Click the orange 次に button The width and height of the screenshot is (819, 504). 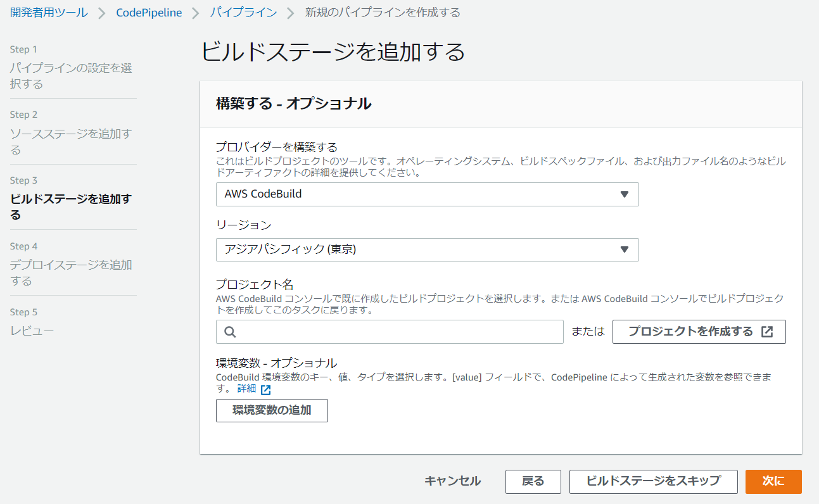(773, 481)
